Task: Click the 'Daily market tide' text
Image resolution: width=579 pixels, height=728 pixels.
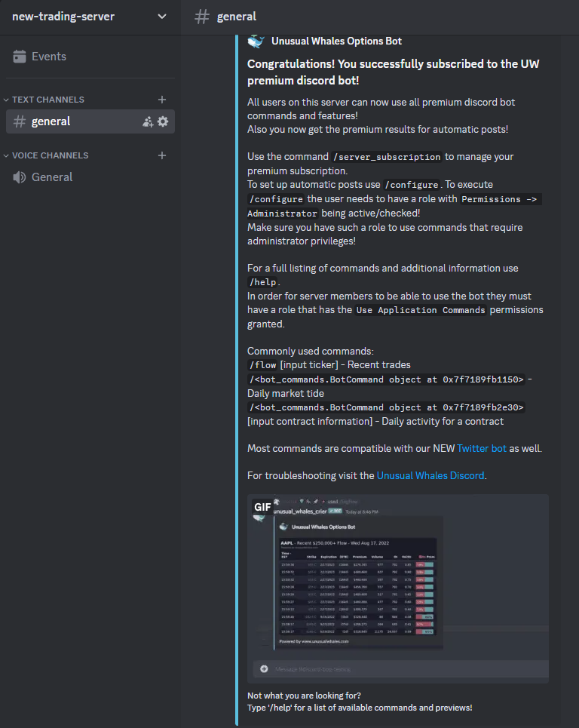Action: pyautogui.click(x=285, y=393)
